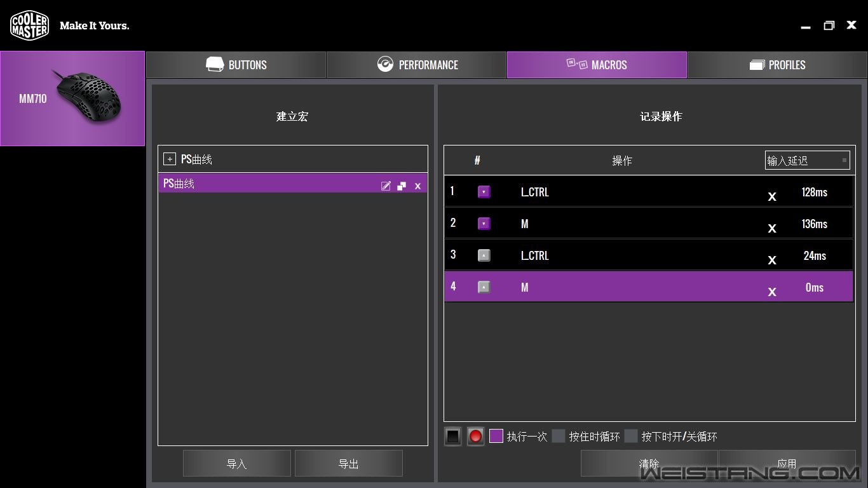This screenshot has height=488, width=868.
Task: Restore the window size
Action: pyautogui.click(x=829, y=25)
